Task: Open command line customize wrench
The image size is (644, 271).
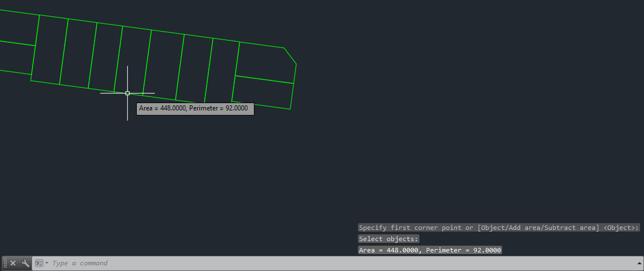Action: (x=25, y=263)
